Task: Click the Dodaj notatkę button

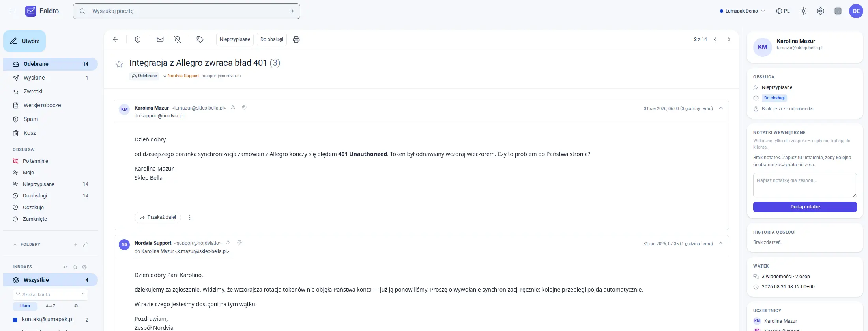Action: pyautogui.click(x=805, y=207)
